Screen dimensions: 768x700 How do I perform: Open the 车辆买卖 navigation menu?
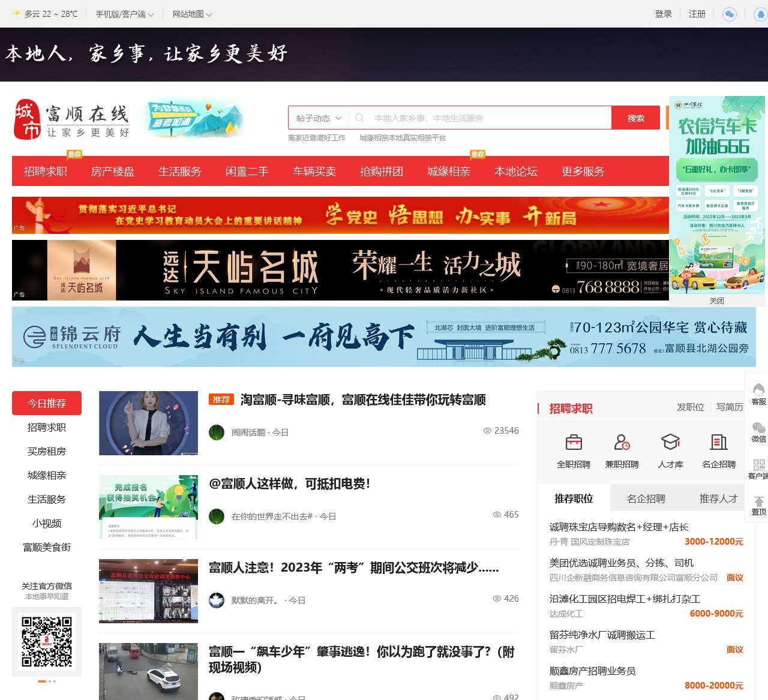tap(314, 171)
